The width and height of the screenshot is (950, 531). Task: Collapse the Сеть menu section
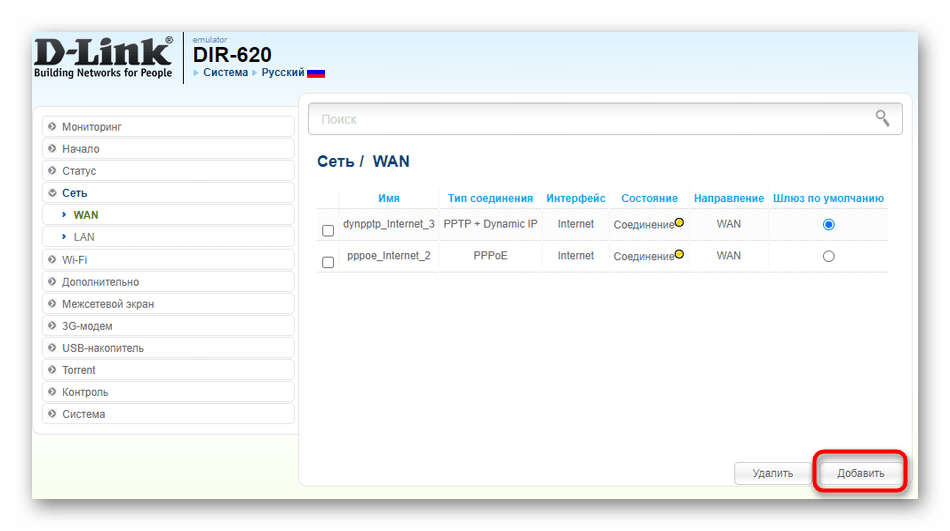(75, 193)
